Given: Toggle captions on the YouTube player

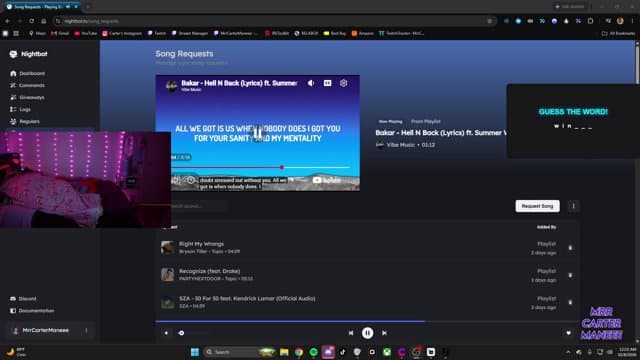Looking at the screenshot, I should [x=327, y=83].
